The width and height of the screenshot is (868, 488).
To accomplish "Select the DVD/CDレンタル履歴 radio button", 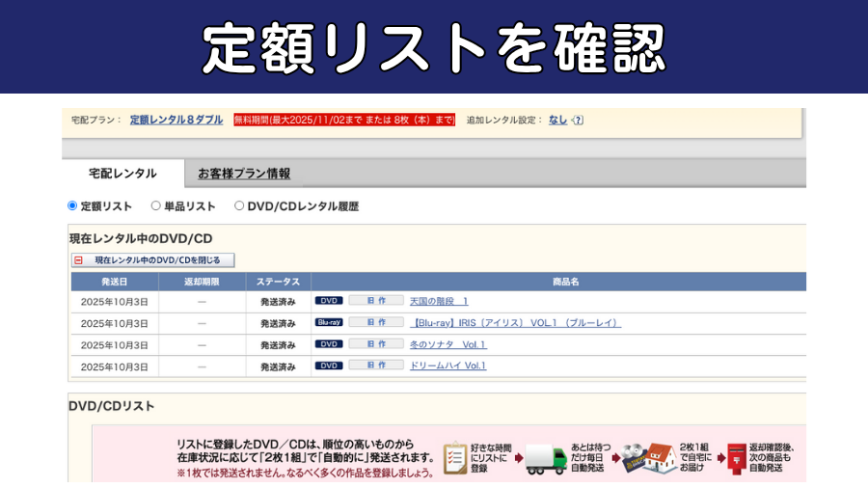I will [x=239, y=205].
